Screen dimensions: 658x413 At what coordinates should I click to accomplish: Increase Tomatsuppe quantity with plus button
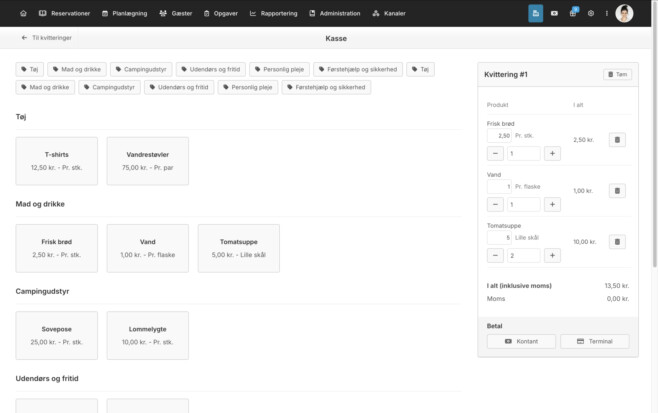click(x=552, y=255)
